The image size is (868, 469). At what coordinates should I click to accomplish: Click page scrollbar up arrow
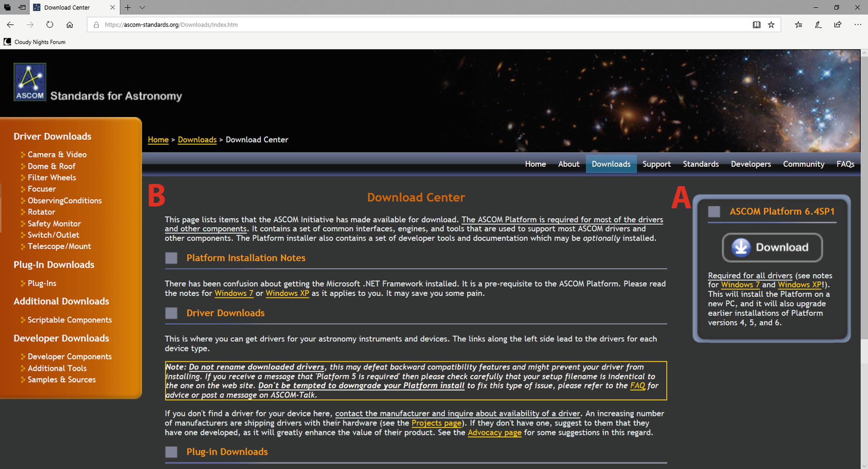coord(864,53)
